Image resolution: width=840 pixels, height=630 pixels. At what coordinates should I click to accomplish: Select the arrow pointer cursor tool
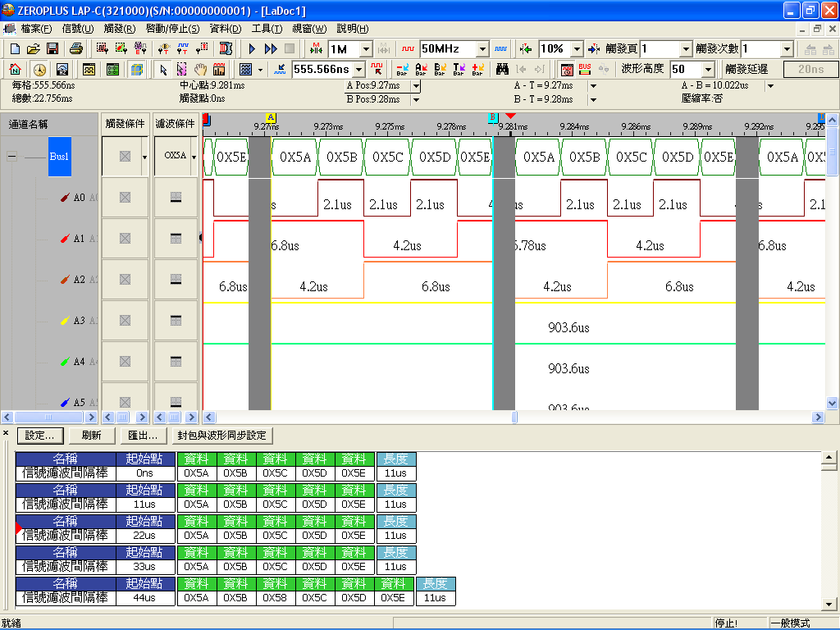pos(163,70)
